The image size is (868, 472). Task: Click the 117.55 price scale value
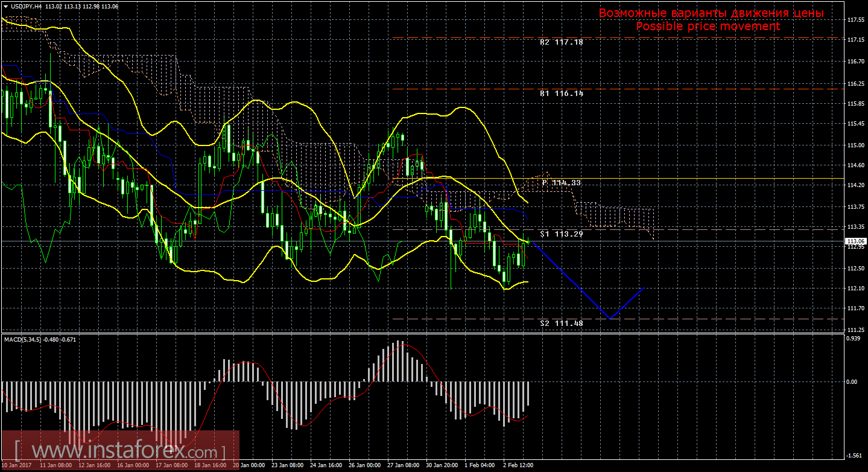point(855,20)
